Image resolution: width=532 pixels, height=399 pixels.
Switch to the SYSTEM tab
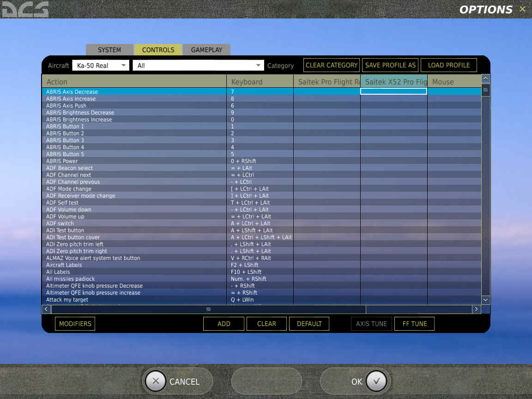109,50
